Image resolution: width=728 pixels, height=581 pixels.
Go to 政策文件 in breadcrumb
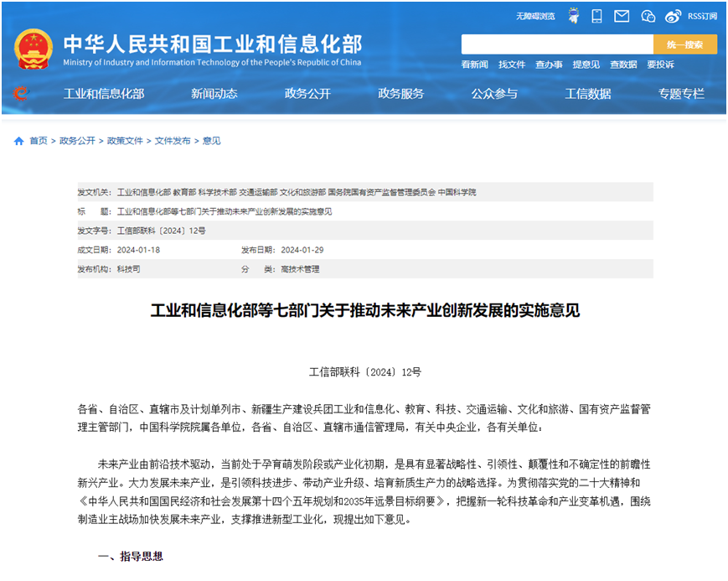tap(125, 141)
